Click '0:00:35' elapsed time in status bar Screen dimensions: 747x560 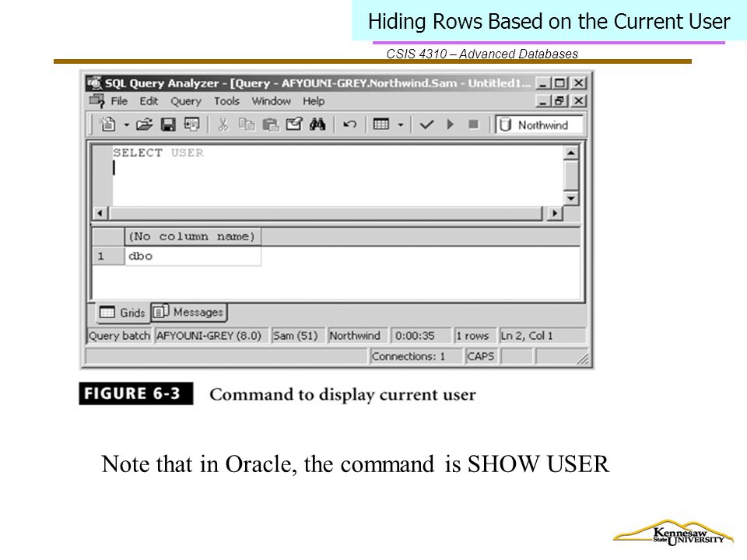(415, 336)
